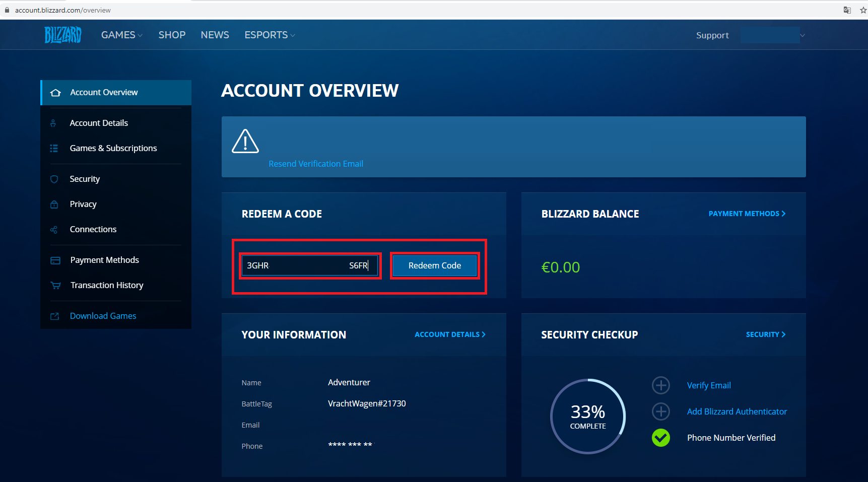Click the Account Overview home icon

55,93
